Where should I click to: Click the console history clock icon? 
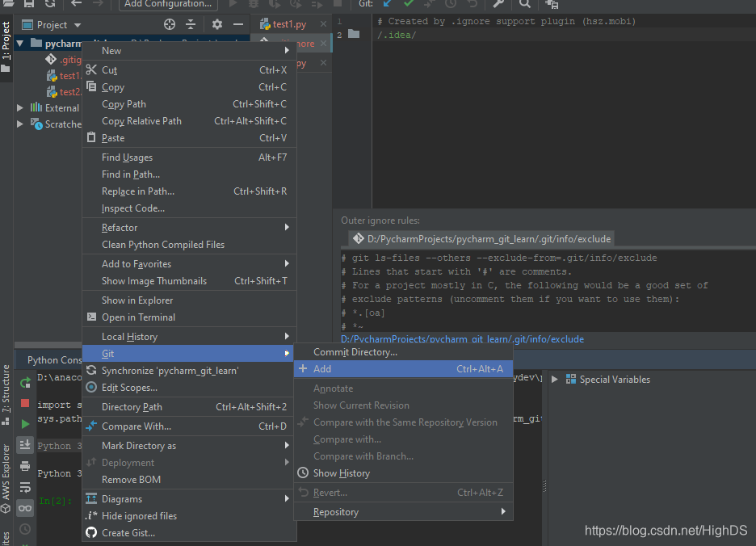point(25,530)
